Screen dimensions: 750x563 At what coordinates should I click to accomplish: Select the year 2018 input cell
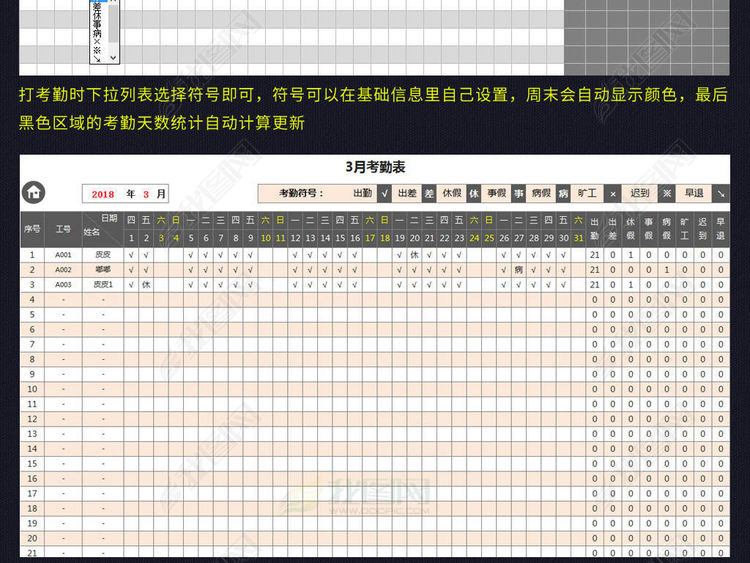pyautogui.click(x=105, y=194)
